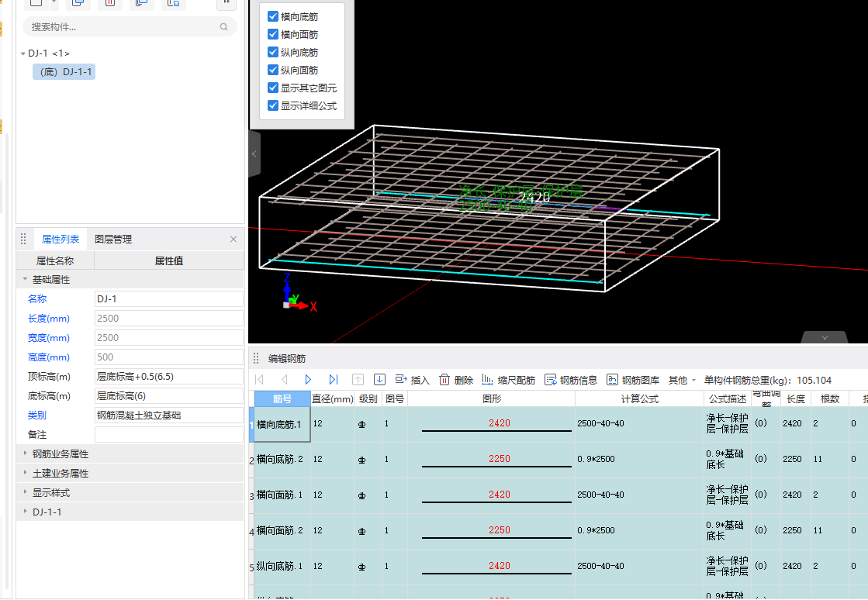Open the new-component dropdown arrow

coord(54,3)
